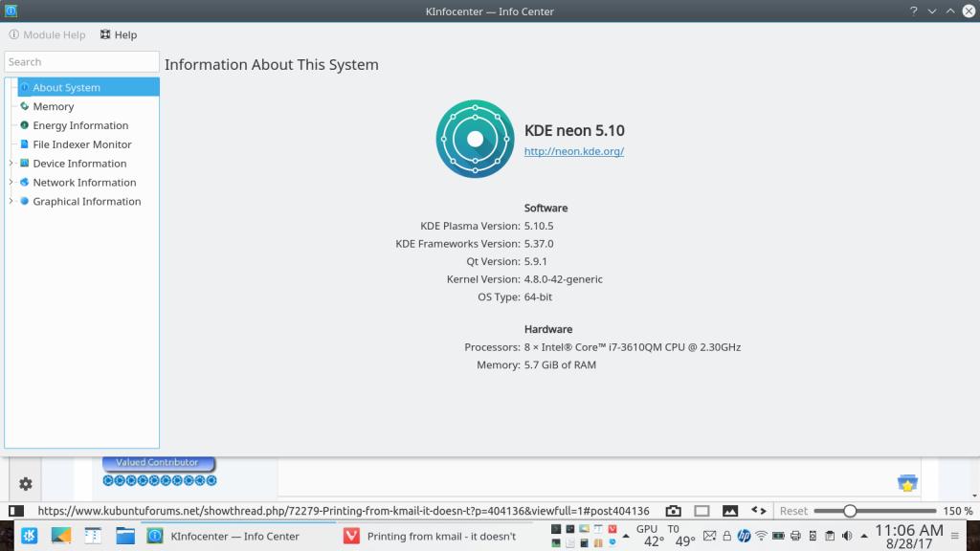Open the Help menu
Viewport: 980px width, 551px height.
118,34
